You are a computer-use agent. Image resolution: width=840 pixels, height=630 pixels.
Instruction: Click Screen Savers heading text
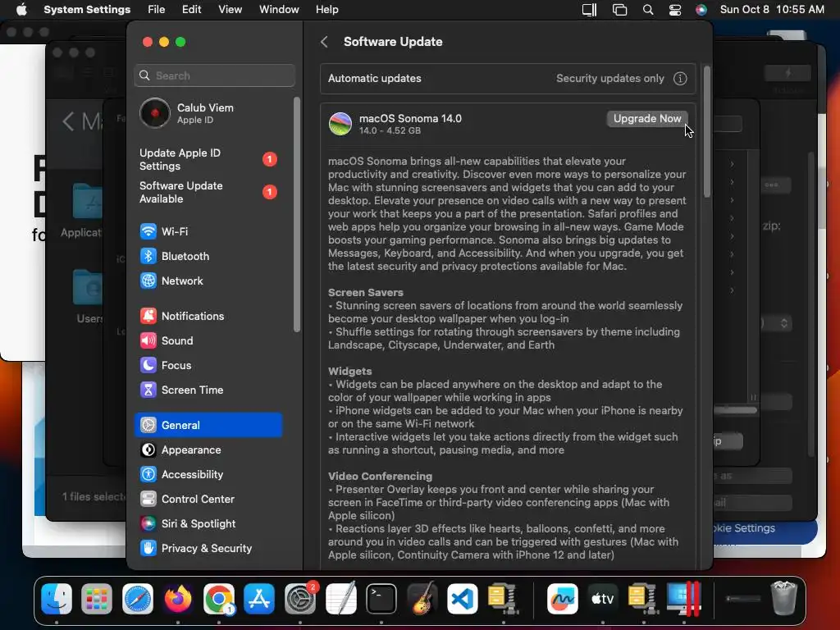pyautogui.click(x=365, y=293)
